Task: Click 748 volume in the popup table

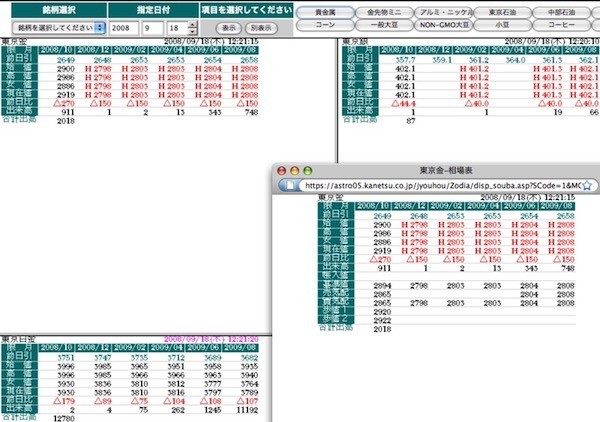Action: point(568,268)
